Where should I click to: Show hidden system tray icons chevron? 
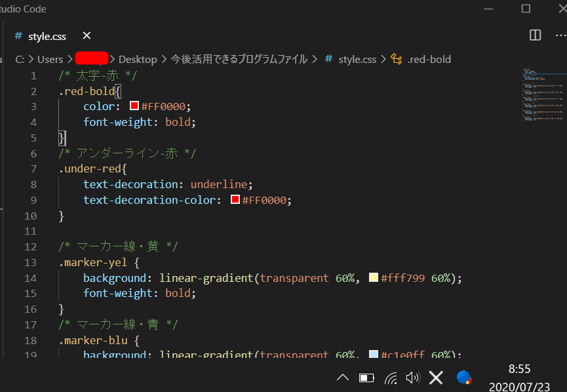coord(343,378)
